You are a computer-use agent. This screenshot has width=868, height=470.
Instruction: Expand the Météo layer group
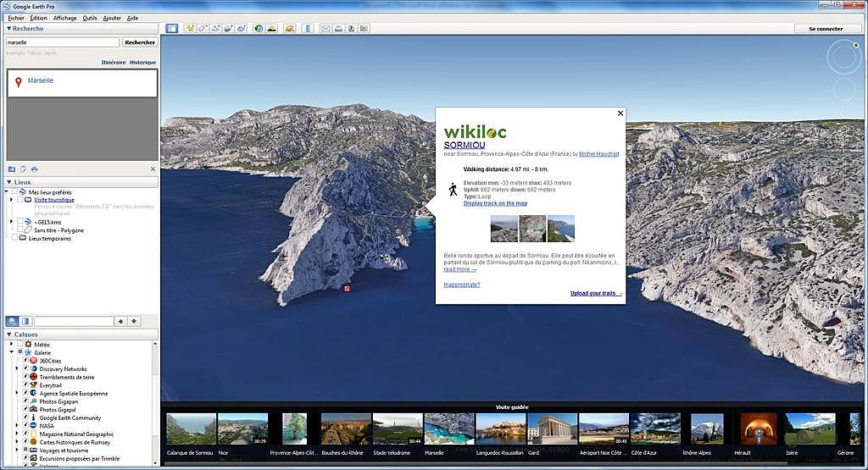pyautogui.click(x=12, y=344)
